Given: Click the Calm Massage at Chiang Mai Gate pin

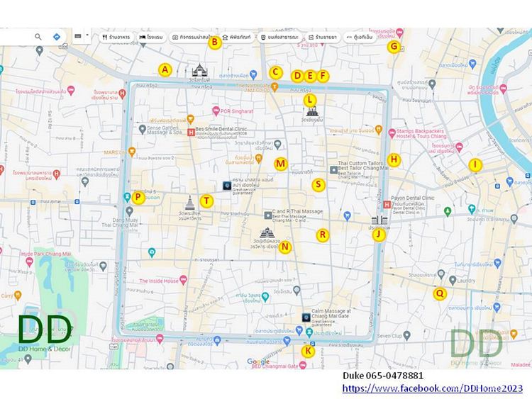Looking at the screenshot, I should coord(306,318).
